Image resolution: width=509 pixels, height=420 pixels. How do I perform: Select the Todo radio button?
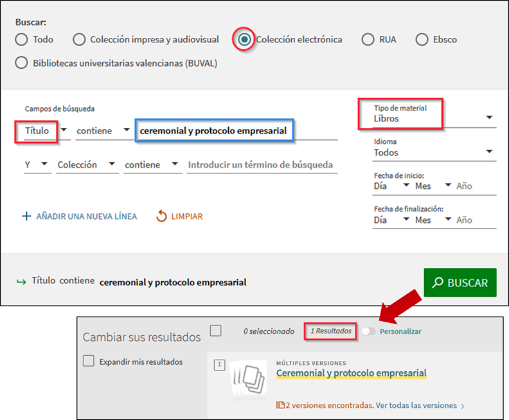(x=22, y=40)
